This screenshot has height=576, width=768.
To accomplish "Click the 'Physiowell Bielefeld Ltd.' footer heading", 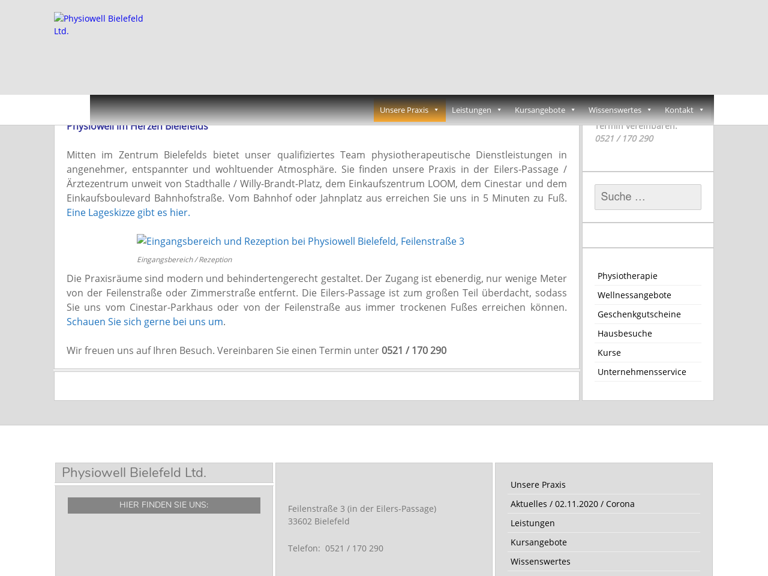I will [x=134, y=473].
